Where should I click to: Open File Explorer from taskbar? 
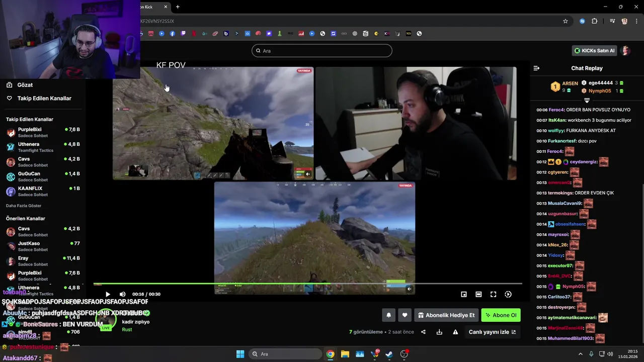pos(345,354)
